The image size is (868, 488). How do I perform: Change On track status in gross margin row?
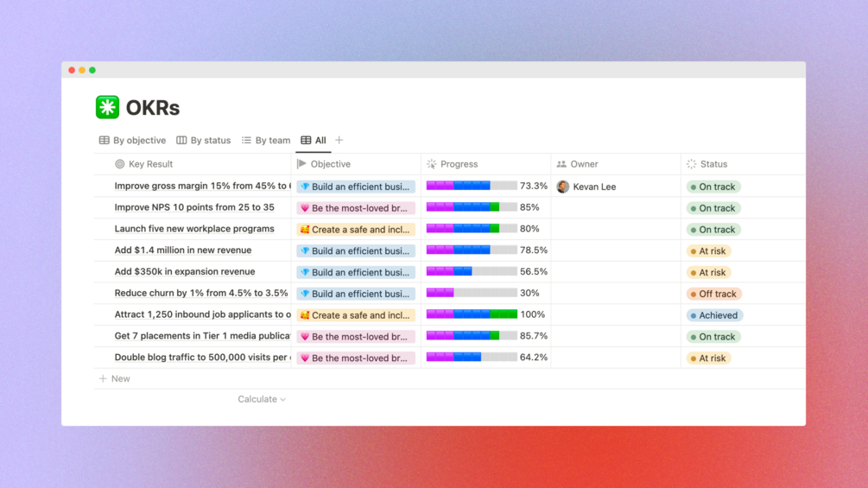coord(713,187)
